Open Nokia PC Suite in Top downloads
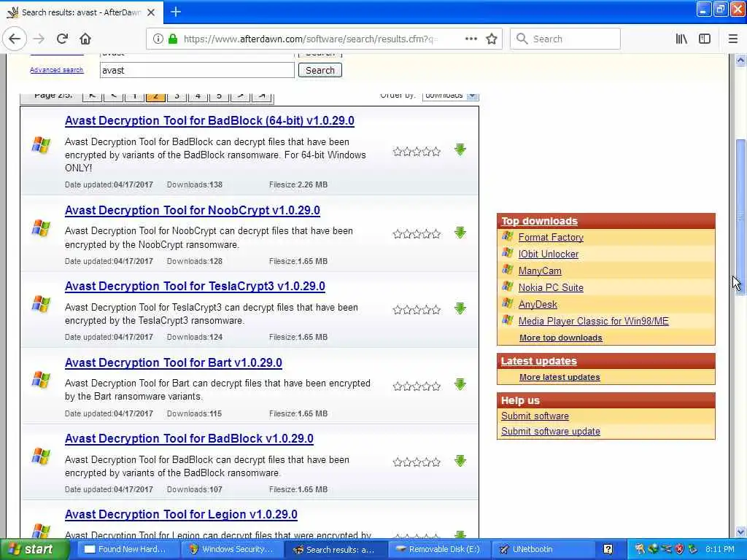The width and height of the screenshot is (747, 560). pos(551,287)
